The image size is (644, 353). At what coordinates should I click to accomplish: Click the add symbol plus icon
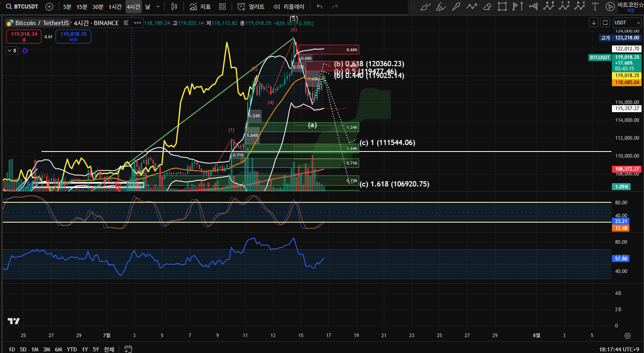(49, 6)
